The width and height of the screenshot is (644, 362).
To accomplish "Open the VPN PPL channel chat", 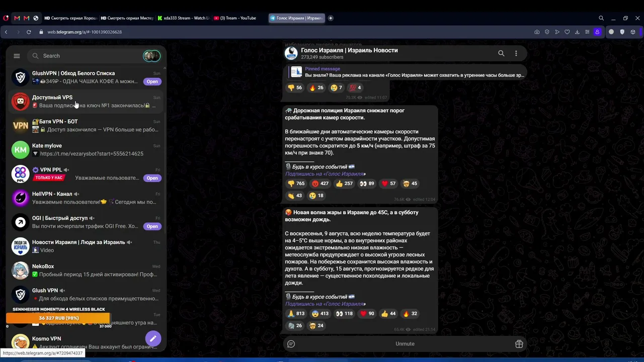I will [86, 174].
